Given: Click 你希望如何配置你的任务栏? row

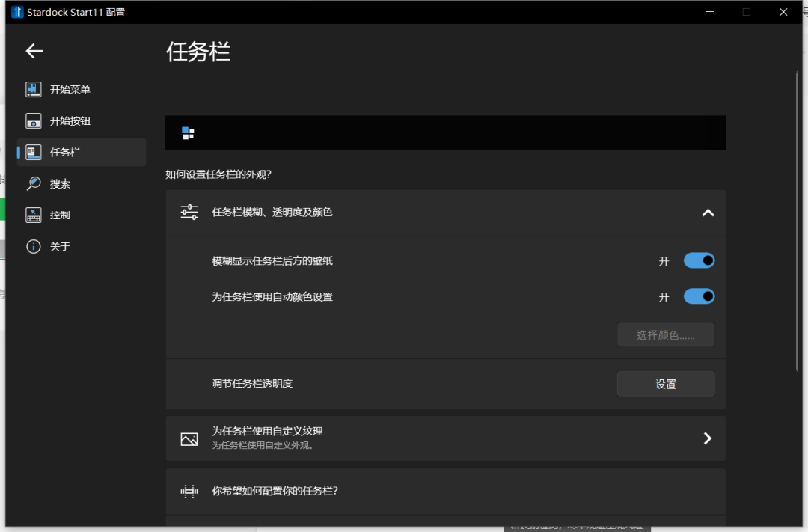Looking at the screenshot, I should (x=445, y=492).
